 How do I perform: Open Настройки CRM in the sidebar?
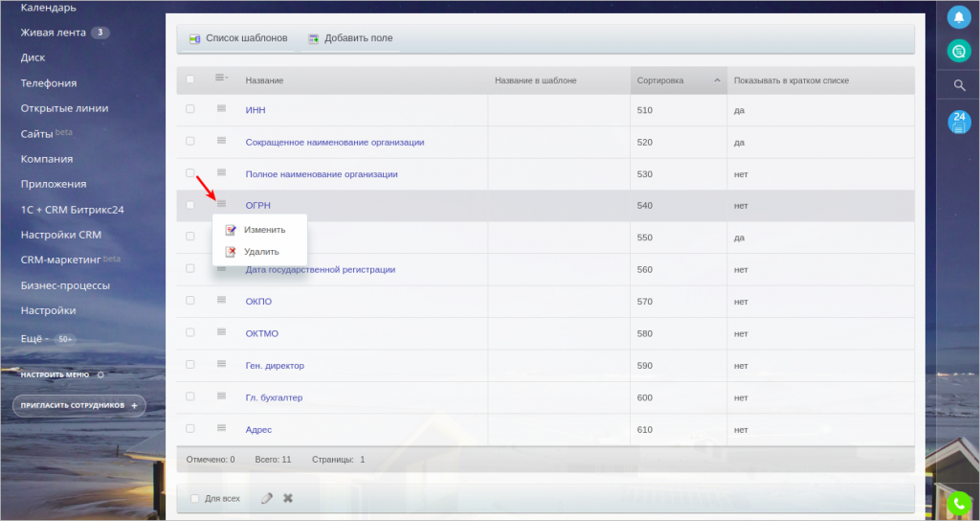pos(60,235)
